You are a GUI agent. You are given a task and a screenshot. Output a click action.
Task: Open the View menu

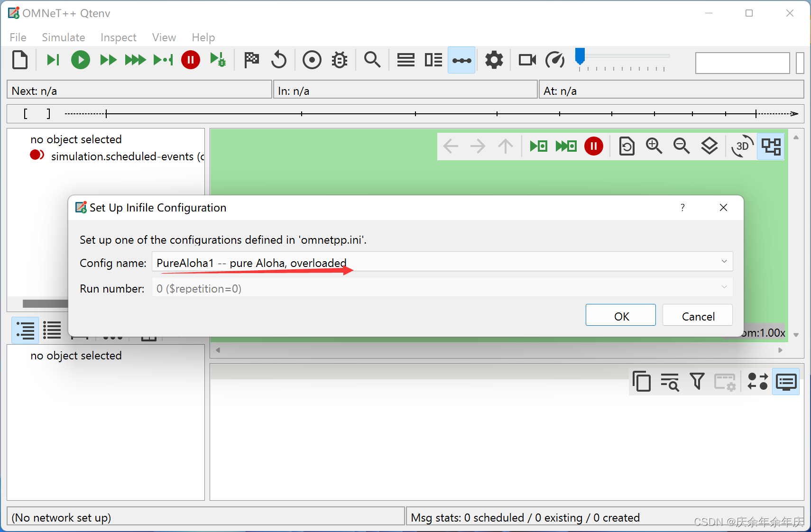pos(164,37)
